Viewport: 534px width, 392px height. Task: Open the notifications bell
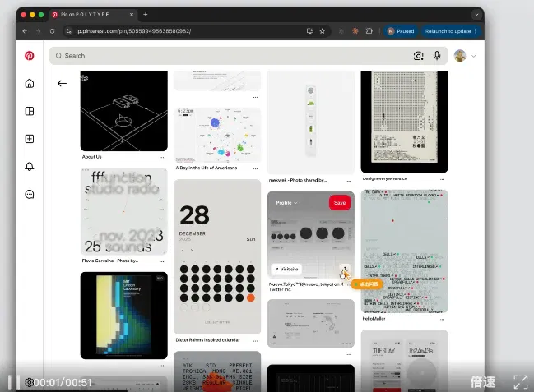click(30, 166)
